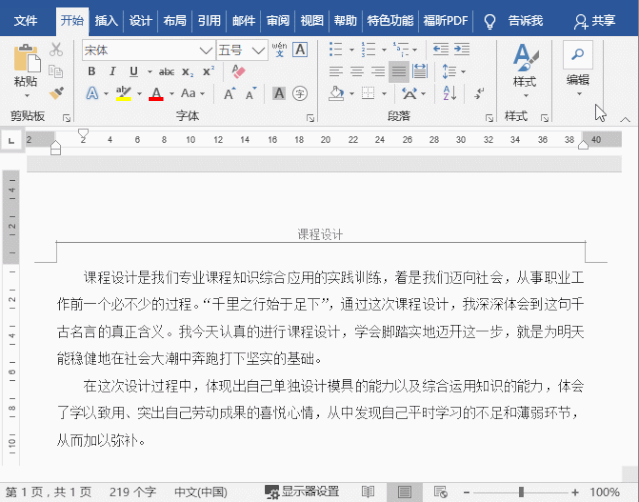This screenshot has height=502, width=639.
Task: Toggle justify alignment
Action: pyautogui.click(x=399, y=72)
